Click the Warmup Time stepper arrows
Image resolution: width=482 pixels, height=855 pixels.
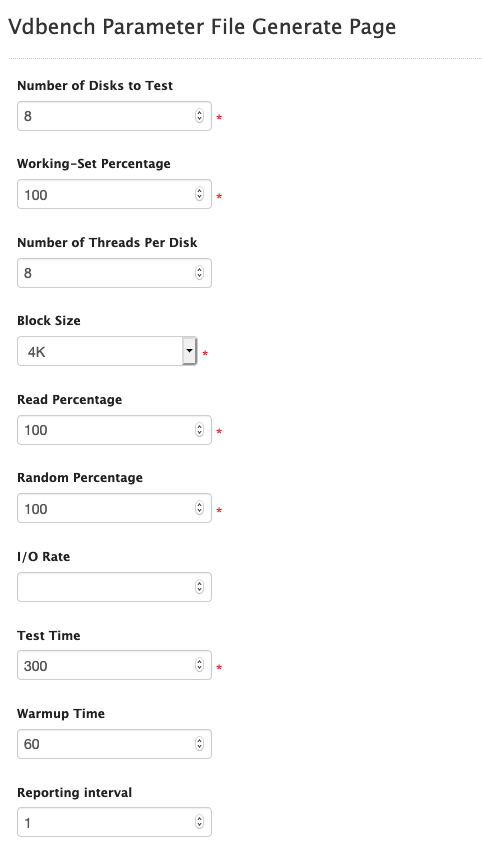[200, 744]
